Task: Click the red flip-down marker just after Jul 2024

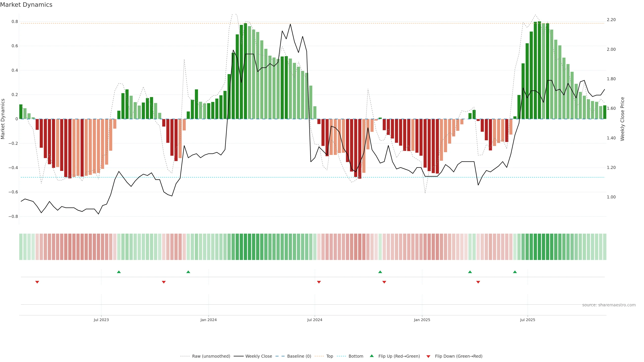Action: [x=319, y=282]
